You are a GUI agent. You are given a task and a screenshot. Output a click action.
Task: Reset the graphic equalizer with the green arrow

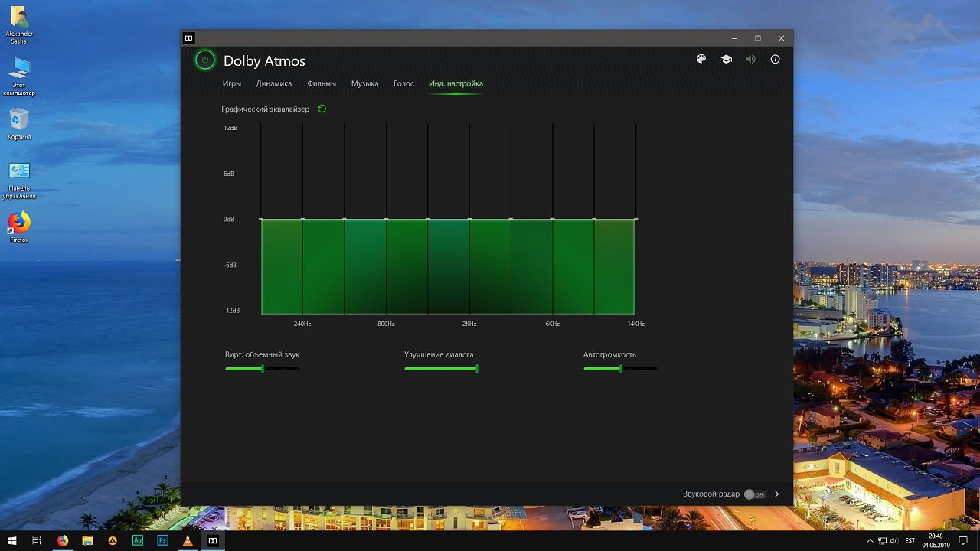click(x=322, y=109)
